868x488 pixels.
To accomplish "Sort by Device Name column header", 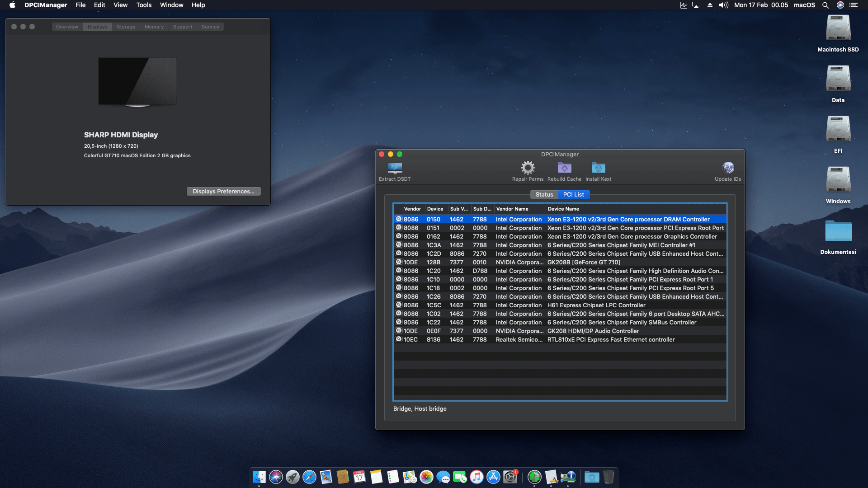I will pyautogui.click(x=635, y=209).
